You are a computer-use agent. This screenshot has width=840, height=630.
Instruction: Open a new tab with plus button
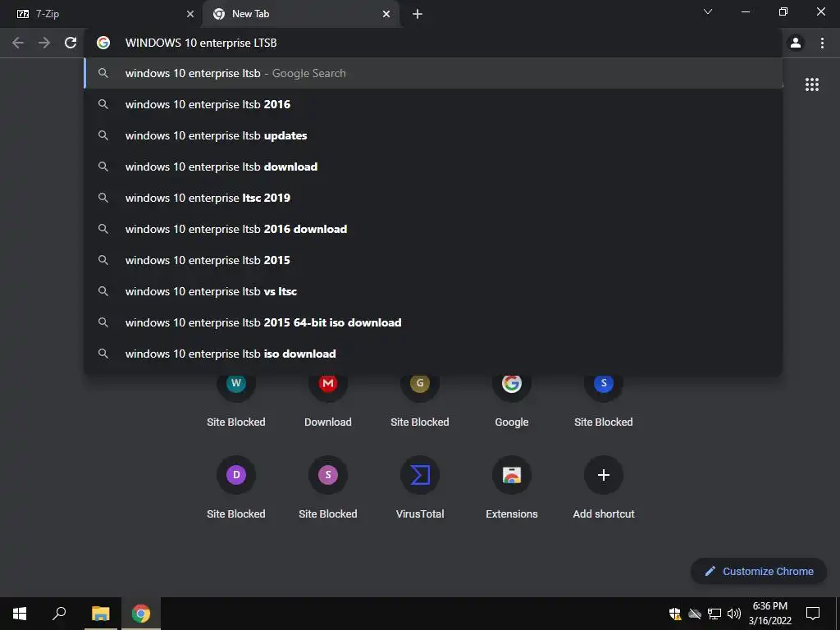418,14
